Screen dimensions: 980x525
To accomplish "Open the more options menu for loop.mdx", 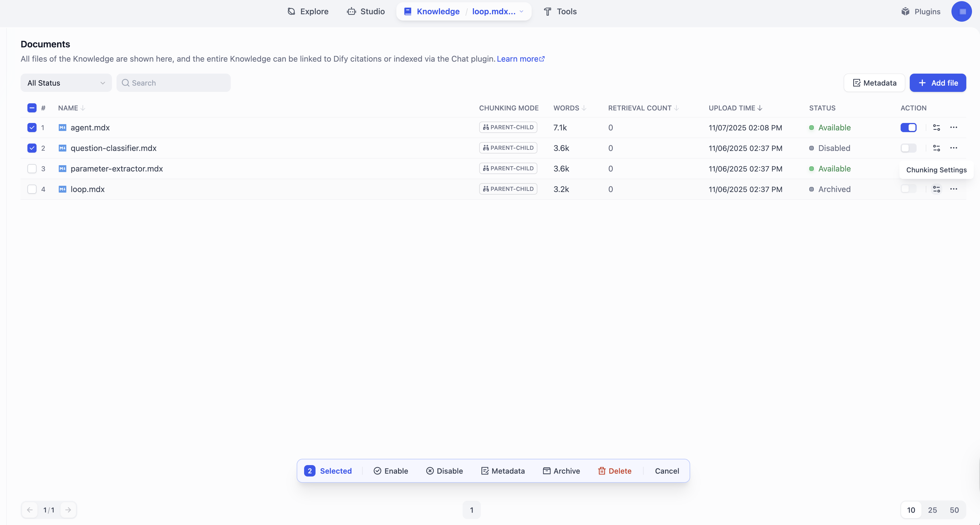I will pyautogui.click(x=954, y=189).
